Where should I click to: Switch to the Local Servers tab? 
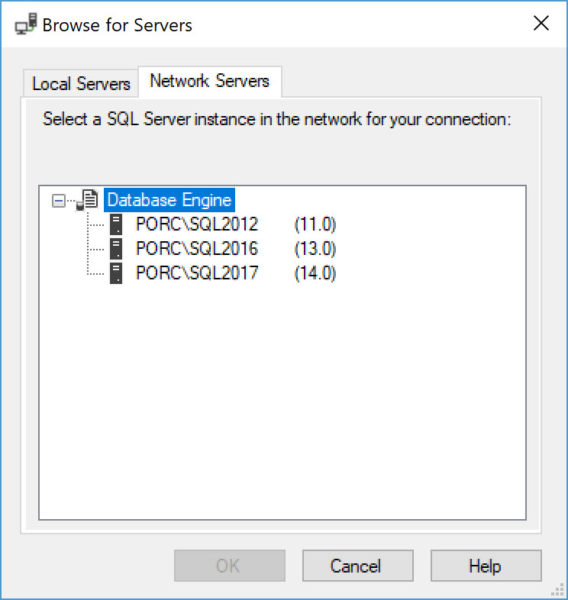coord(81,83)
